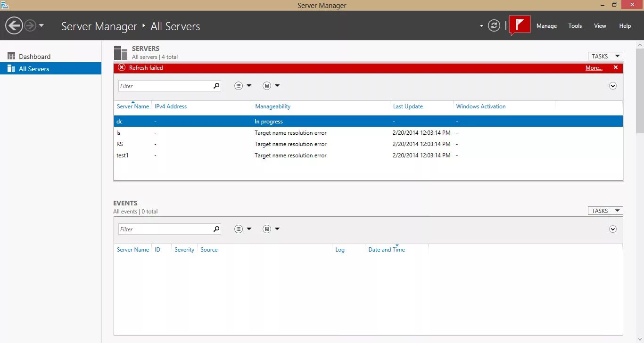
Task: Click Server Name header in Events table
Action: click(x=133, y=250)
